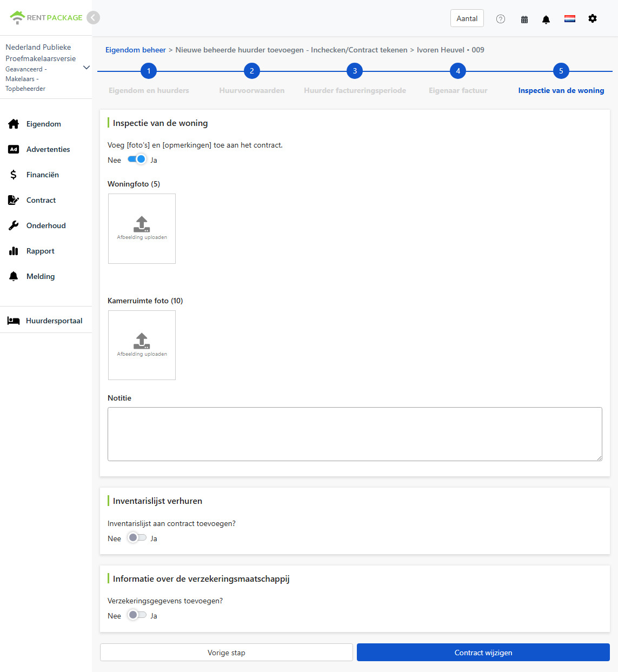618x672 pixels.
Task: Toggle photos and remarks contract switch
Action: [x=137, y=159]
